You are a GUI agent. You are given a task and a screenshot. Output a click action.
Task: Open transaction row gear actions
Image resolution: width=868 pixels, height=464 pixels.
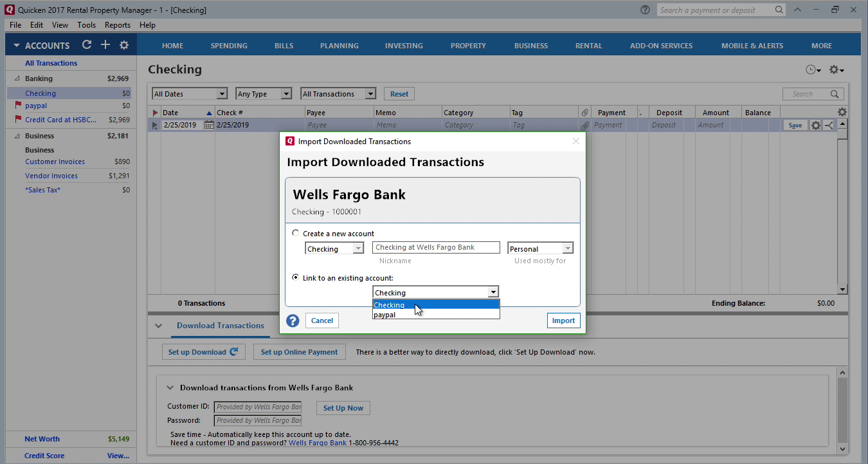point(815,125)
